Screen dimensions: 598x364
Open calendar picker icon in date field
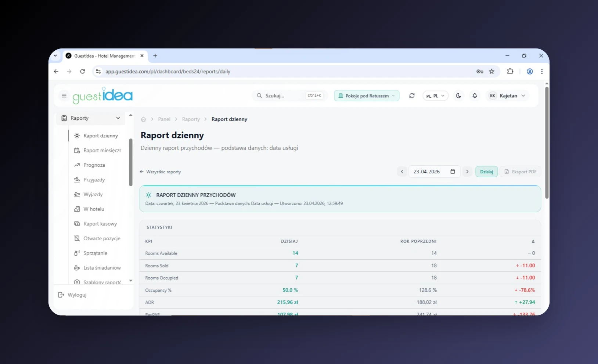(x=453, y=172)
